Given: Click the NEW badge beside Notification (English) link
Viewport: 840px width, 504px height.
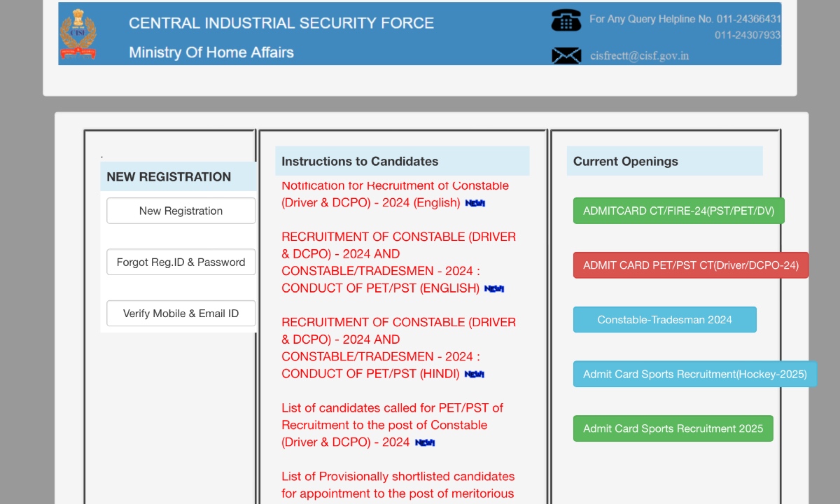Looking at the screenshot, I should pyautogui.click(x=475, y=203).
